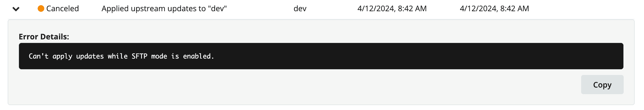Screen dimensions: 644x110
Task: Click the 4/12/2024 date in first timestamp
Action: click(376, 8)
